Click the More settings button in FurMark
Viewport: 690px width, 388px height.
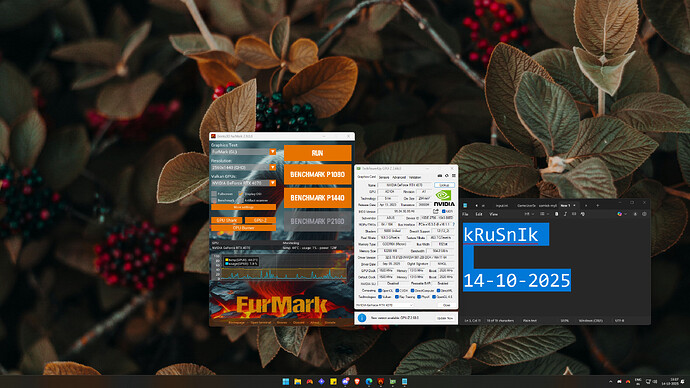tap(243, 207)
